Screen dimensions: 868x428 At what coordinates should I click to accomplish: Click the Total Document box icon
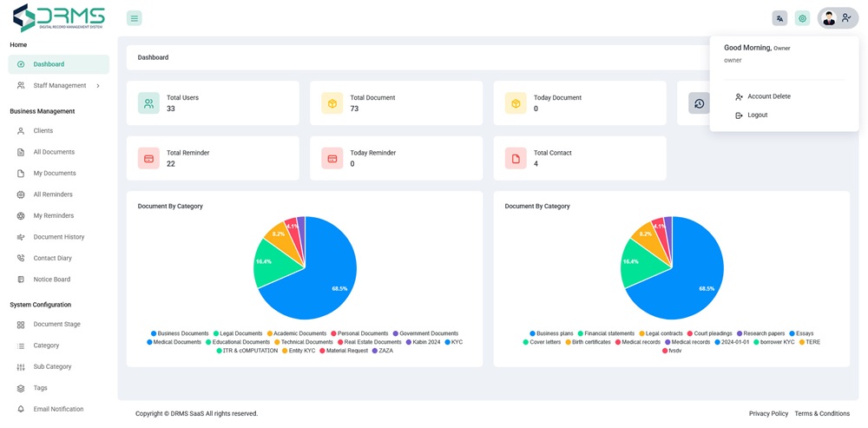point(332,103)
